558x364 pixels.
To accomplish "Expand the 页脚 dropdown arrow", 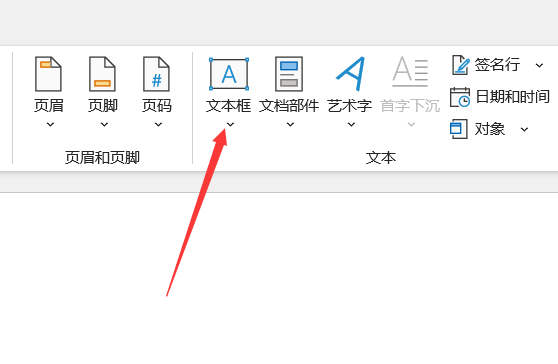I will (x=104, y=125).
